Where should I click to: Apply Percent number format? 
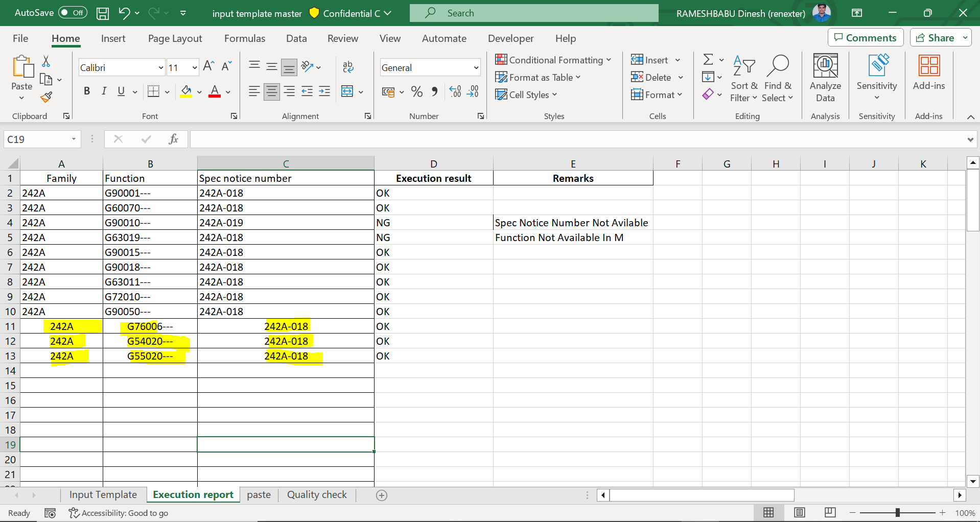click(416, 91)
